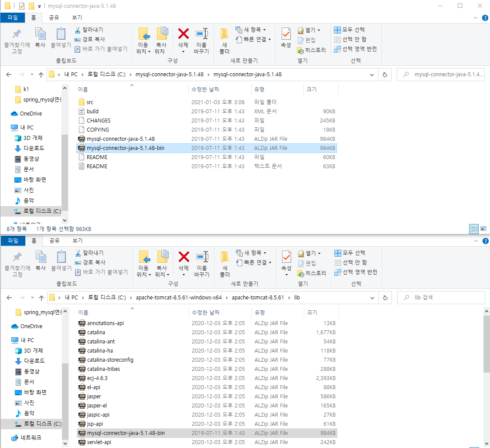Click Rename icon in bottom window
The height and width of the screenshot is (448, 490).
pos(202,257)
